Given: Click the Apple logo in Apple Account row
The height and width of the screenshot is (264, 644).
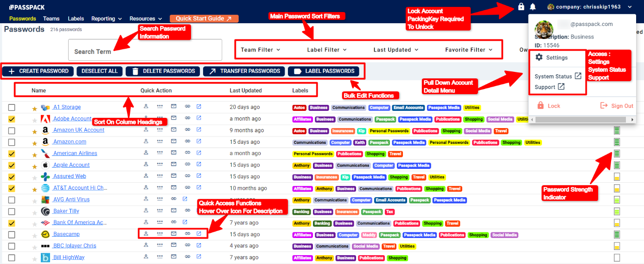Looking at the screenshot, I should (45, 165).
